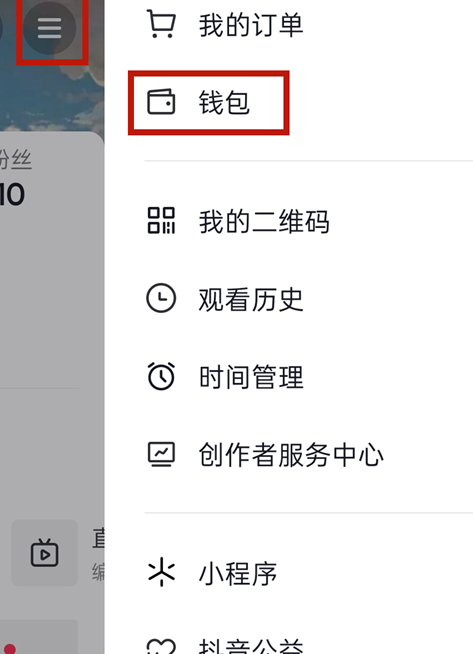473x654 pixels.
Task: Select the wallet icon next to 钱包
Action: click(161, 102)
